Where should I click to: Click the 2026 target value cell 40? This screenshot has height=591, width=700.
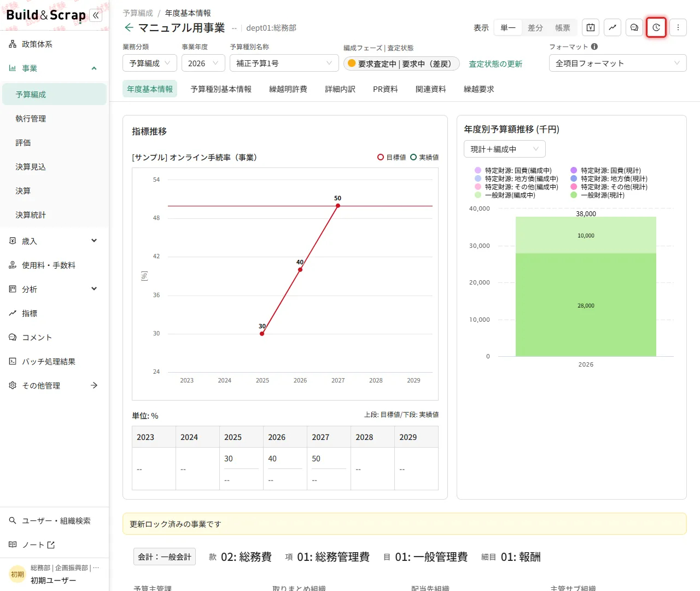pyautogui.click(x=285, y=459)
